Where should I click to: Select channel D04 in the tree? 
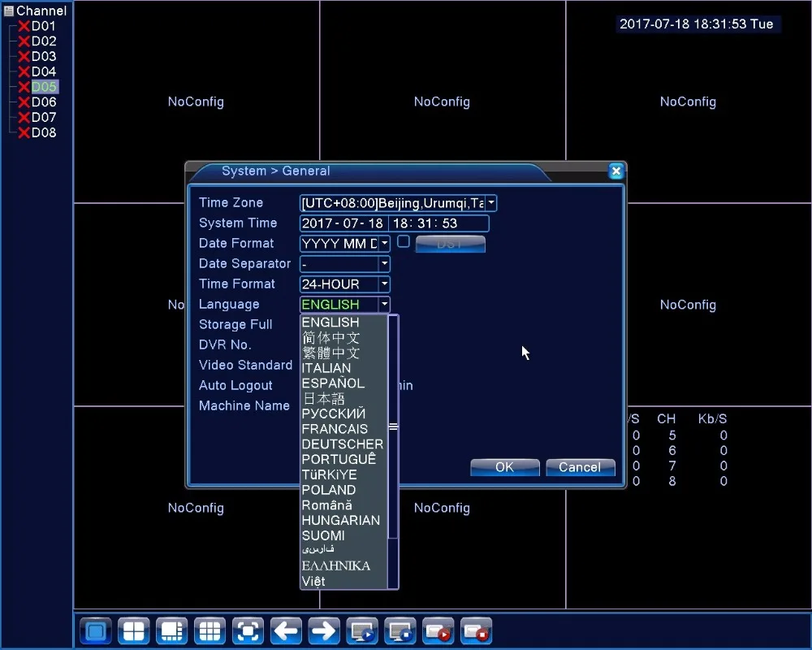pos(44,71)
